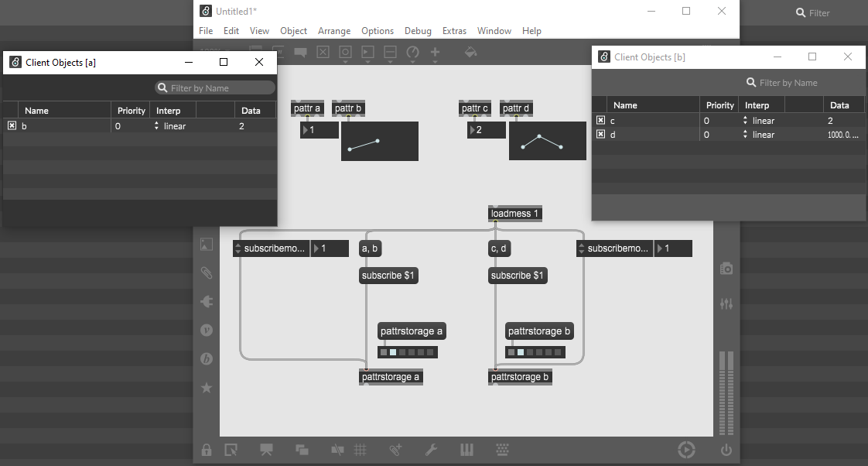Open the star favorites icon in left sidebar
This screenshot has width=868, height=466.
[x=207, y=387]
